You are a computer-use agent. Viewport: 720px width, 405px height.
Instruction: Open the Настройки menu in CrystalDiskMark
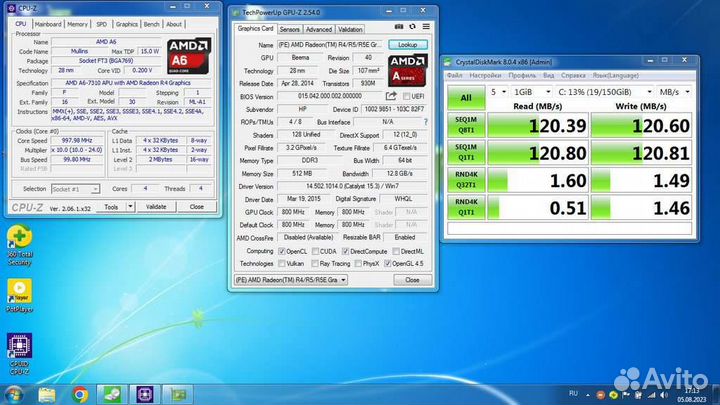[485, 75]
